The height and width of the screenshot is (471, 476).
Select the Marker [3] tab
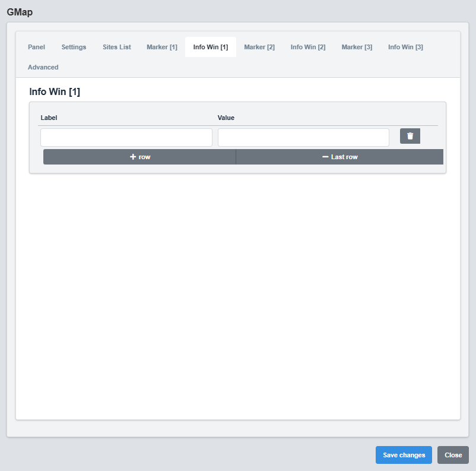click(357, 47)
